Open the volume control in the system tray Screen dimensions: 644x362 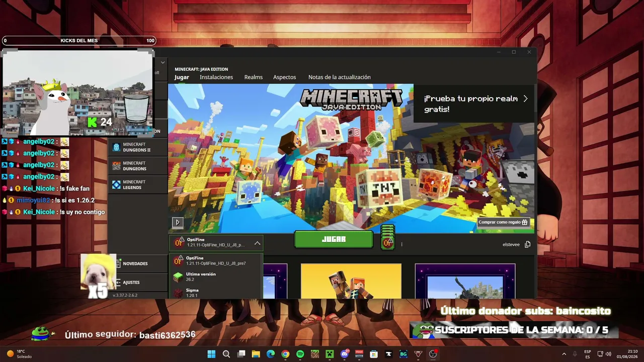(x=608, y=354)
